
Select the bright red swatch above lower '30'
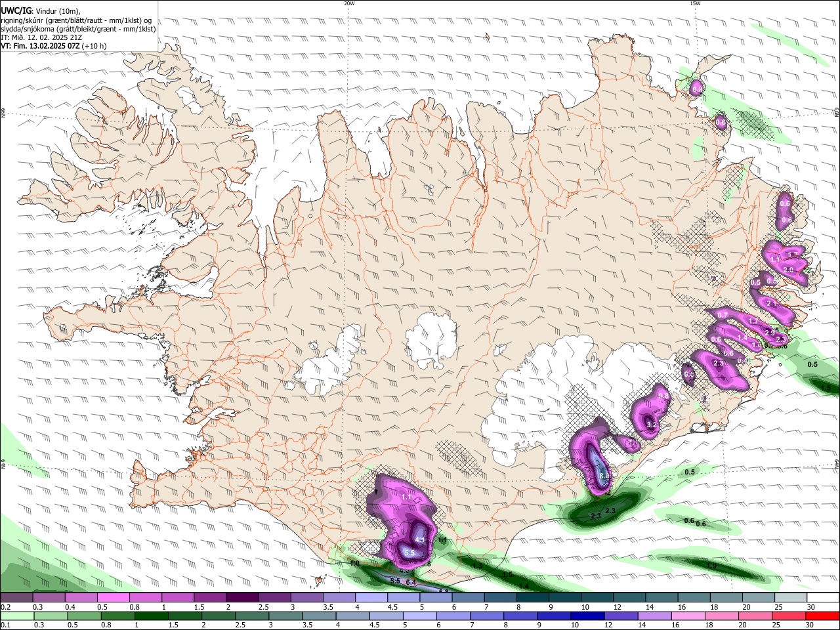point(823,616)
